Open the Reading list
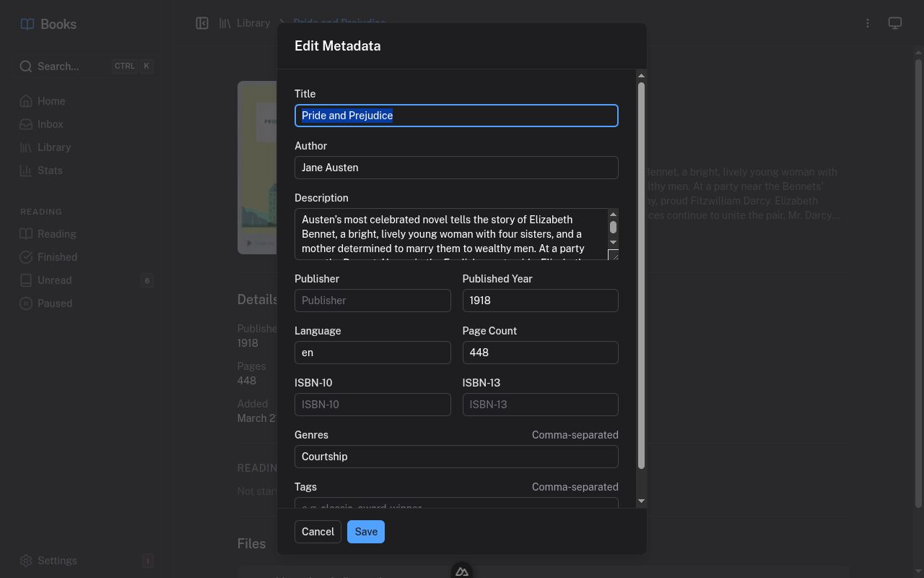Viewport: 924px width, 578px height. [x=56, y=233]
